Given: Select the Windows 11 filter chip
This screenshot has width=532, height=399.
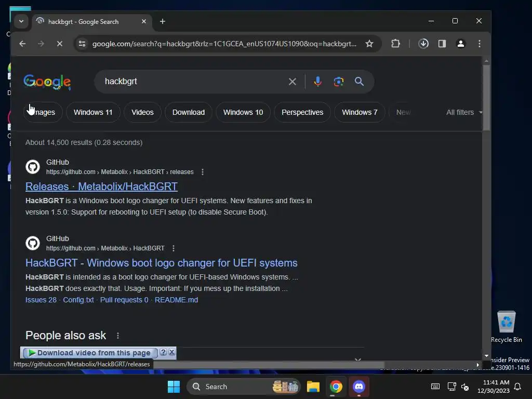Looking at the screenshot, I should tap(93, 112).
